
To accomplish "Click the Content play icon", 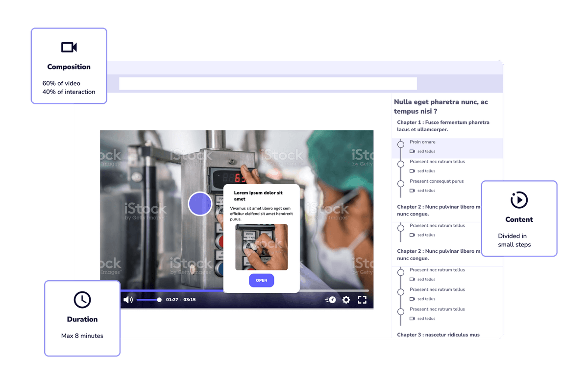I will pyautogui.click(x=519, y=200).
